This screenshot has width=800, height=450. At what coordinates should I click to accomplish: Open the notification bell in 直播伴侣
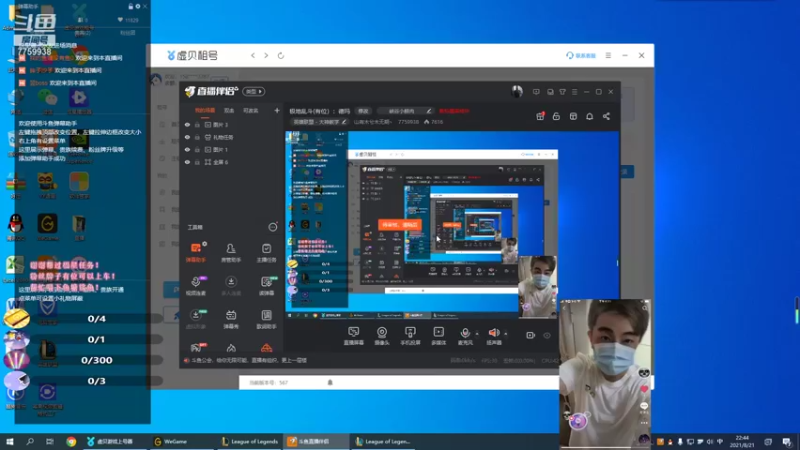pyautogui.click(x=589, y=116)
